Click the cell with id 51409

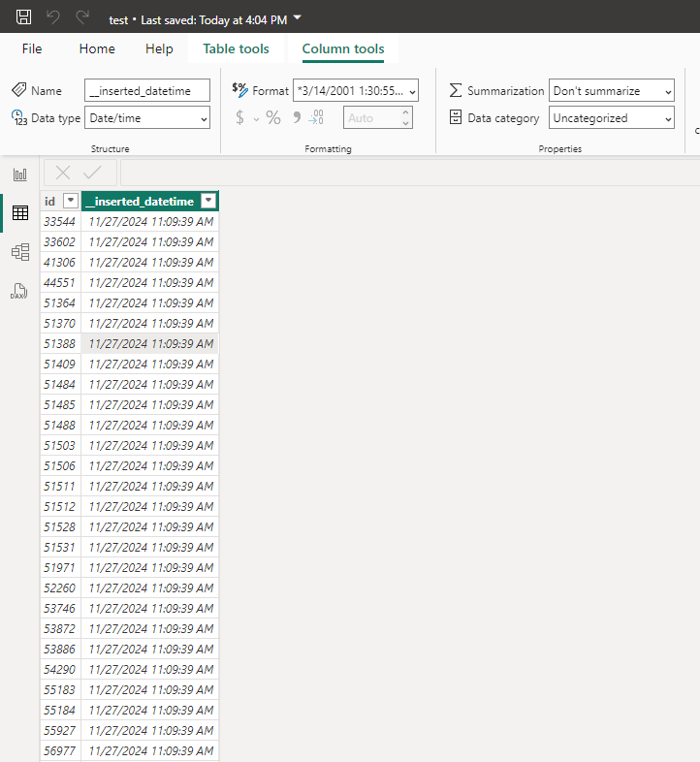tap(60, 365)
